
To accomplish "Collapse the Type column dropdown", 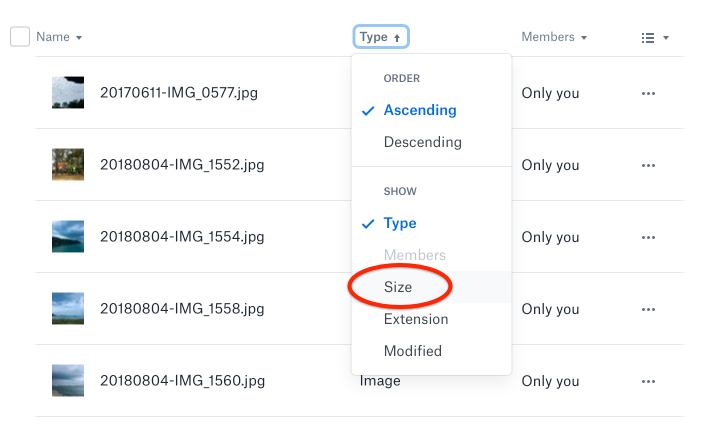I will pos(380,37).
